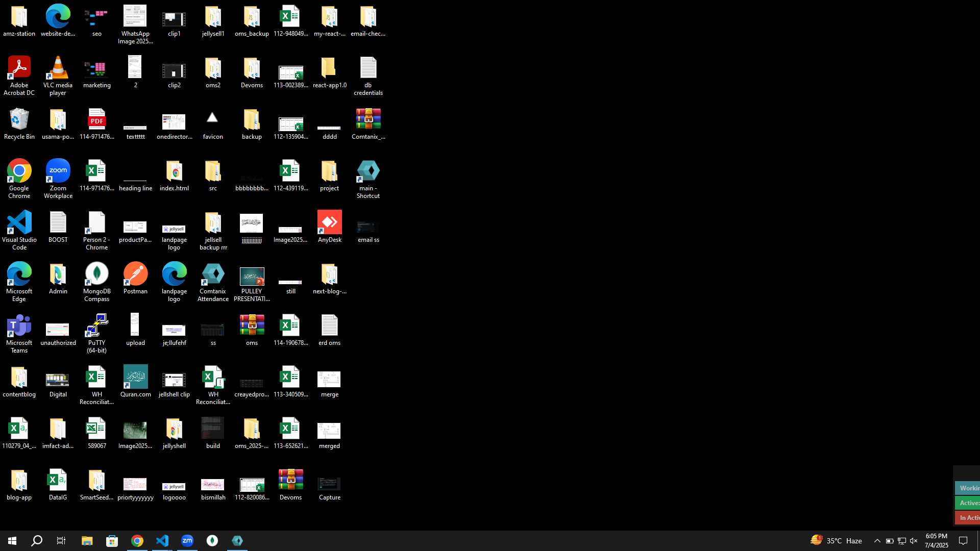Select the Comtanix_... WinRAR archive
980x551 pixels.
pyautogui.click(x=368, y=124)
